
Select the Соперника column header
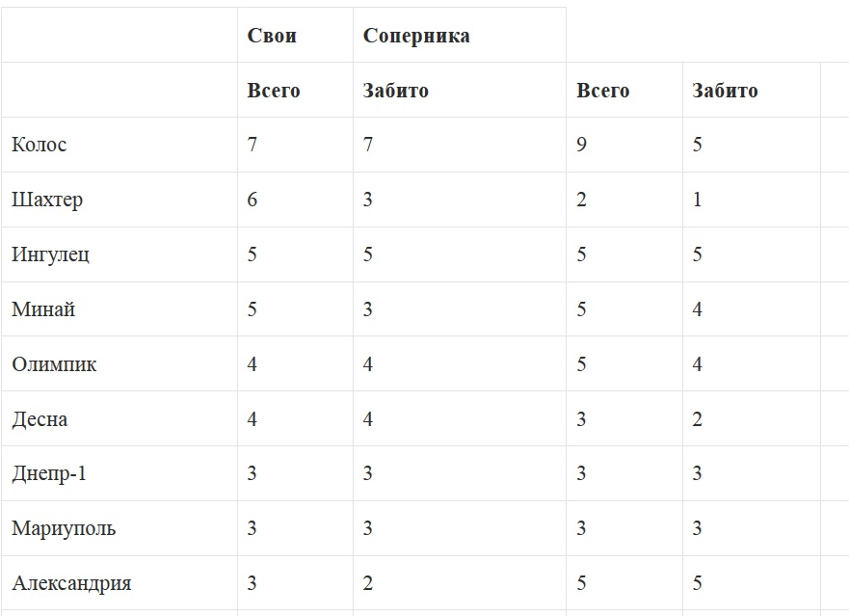(x=416, y=36)
